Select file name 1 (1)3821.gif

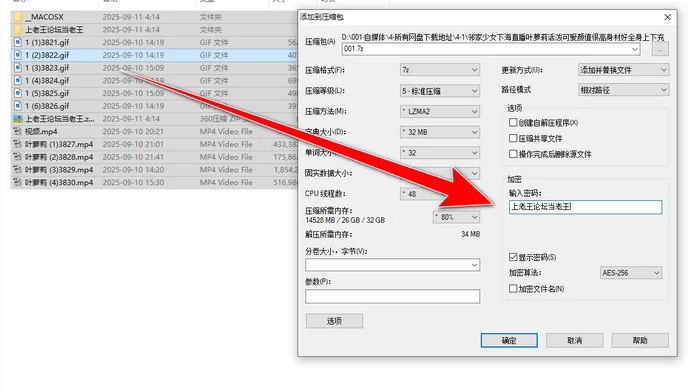point(47,42)
